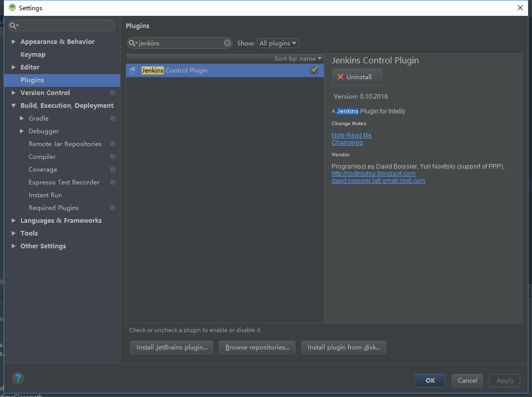Confirm settings with OK button
Viewport: 532px width, 397px height.
(x=430, y=380)
